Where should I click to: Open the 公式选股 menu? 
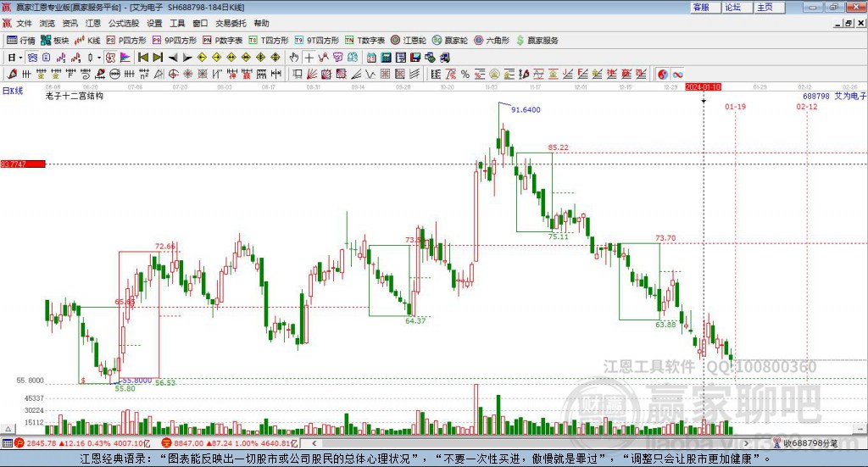[x=124, y=23]
